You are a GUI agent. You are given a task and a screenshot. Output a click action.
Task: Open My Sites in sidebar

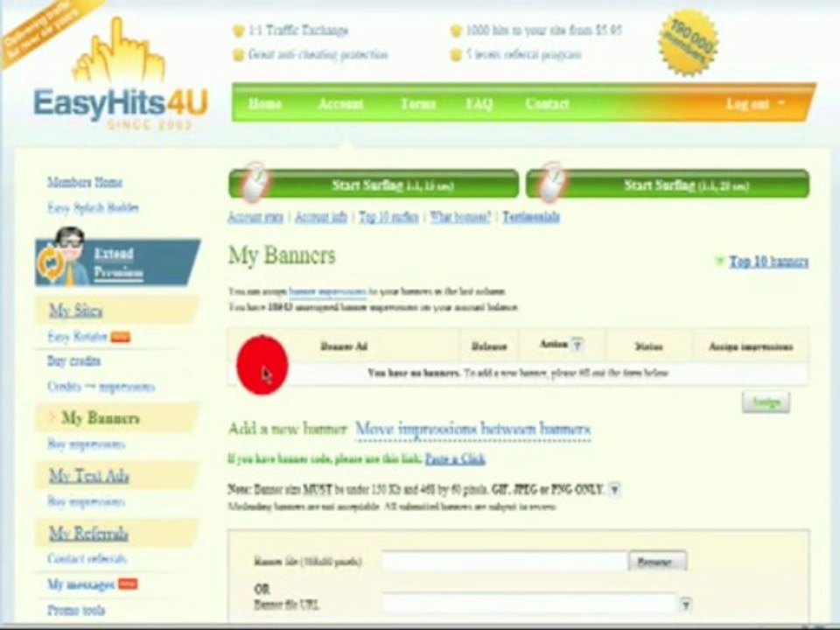tap(75, 310)
